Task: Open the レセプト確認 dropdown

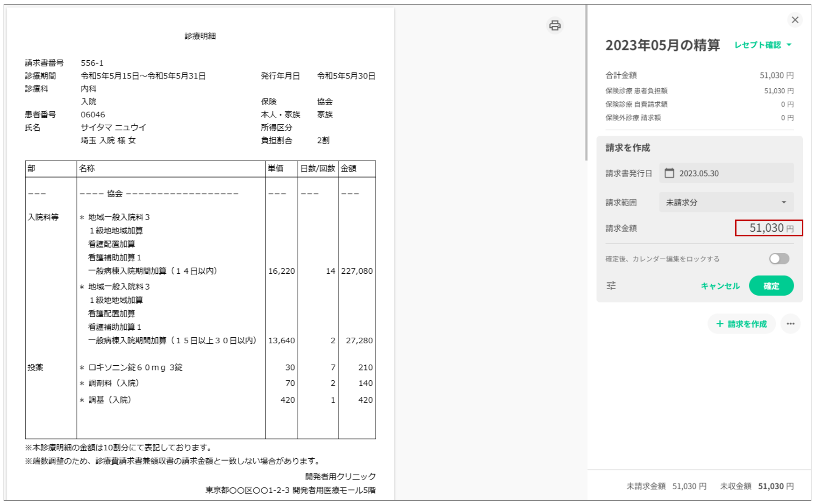Action: click(x=763, y=45)
